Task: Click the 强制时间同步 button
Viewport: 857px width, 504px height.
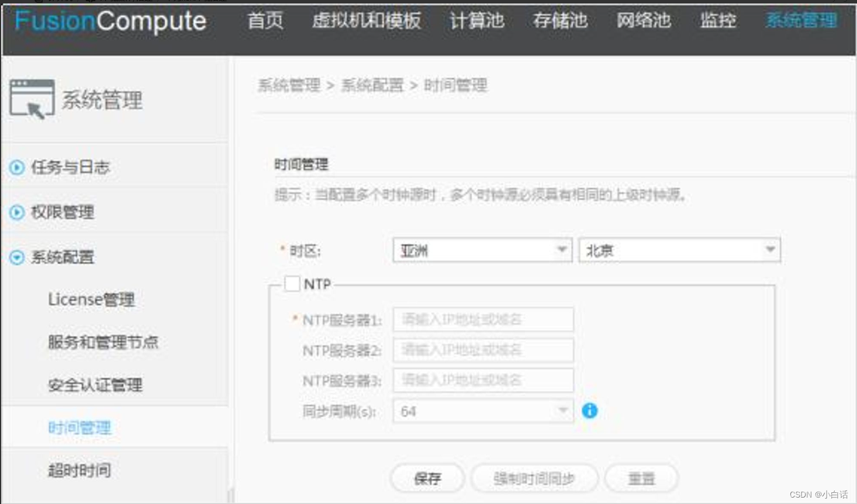Action: [534, 479]
